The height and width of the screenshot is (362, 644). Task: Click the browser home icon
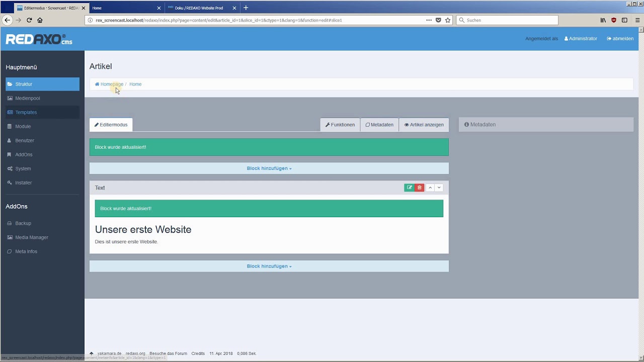pos(40,20)
